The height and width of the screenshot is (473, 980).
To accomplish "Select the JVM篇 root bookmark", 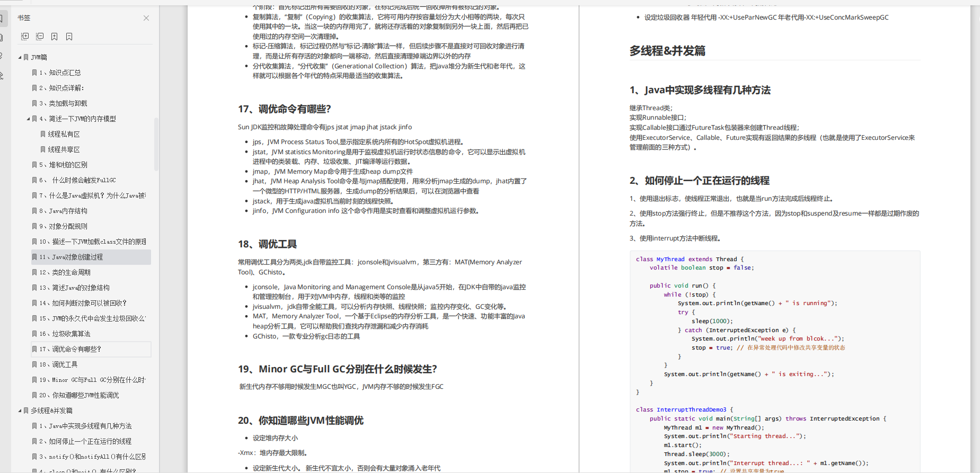I will click(x=39, y=57).
